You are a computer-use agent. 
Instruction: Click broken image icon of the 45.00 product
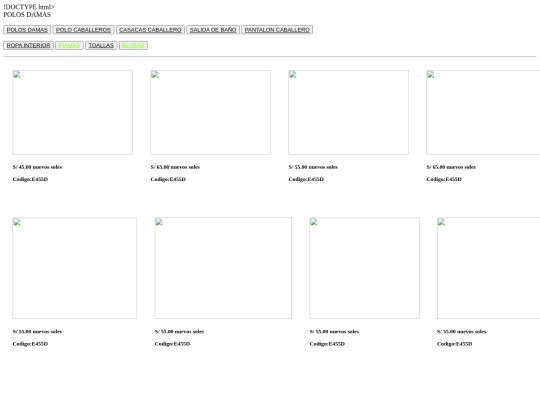[x=17, y=75]
